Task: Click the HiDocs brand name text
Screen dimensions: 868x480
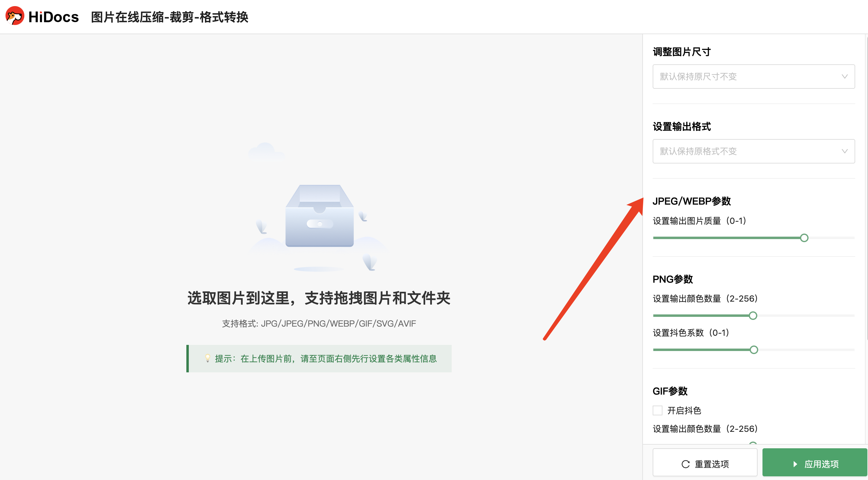Action: click(54, 17)
